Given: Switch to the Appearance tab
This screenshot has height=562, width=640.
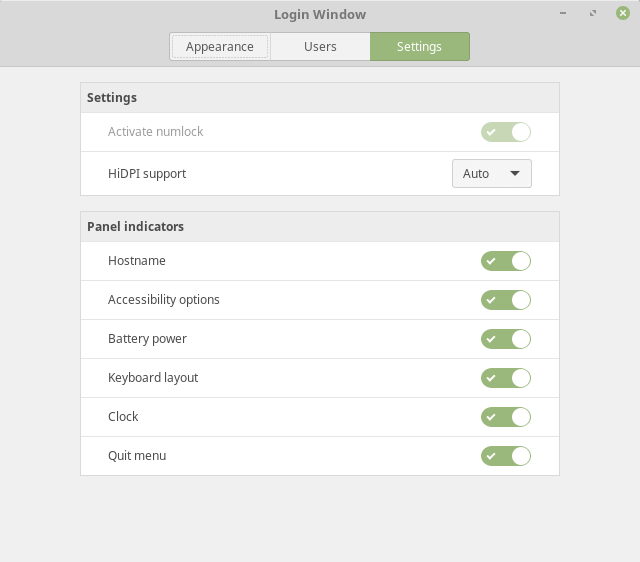Looking at the screenshot, I should coord(220,47).
